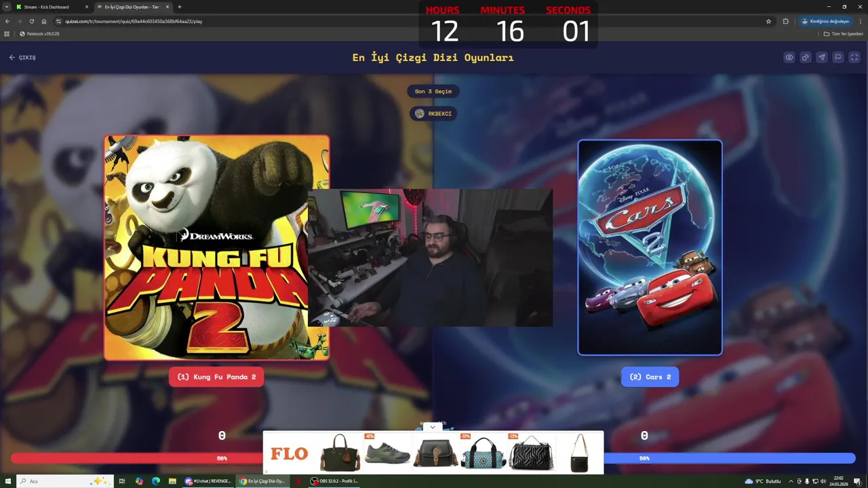Click Kimliğinizi doğrulayın profile button

click(x=825, y=21)
